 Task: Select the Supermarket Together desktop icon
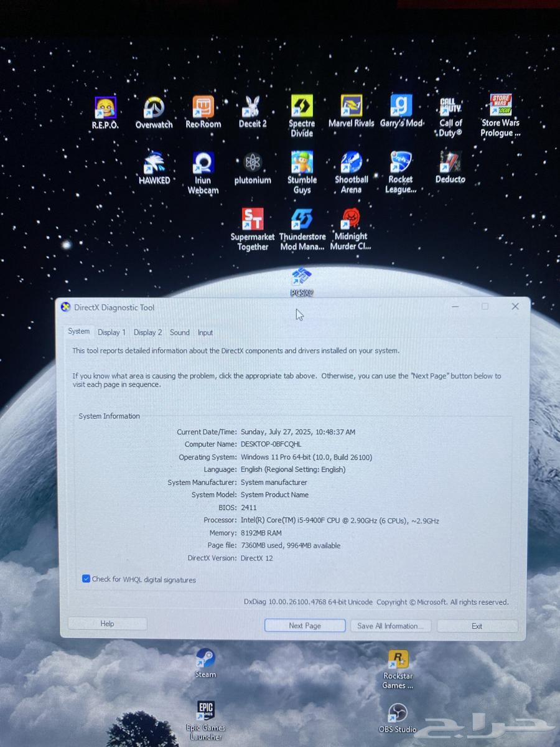point(253,230)
